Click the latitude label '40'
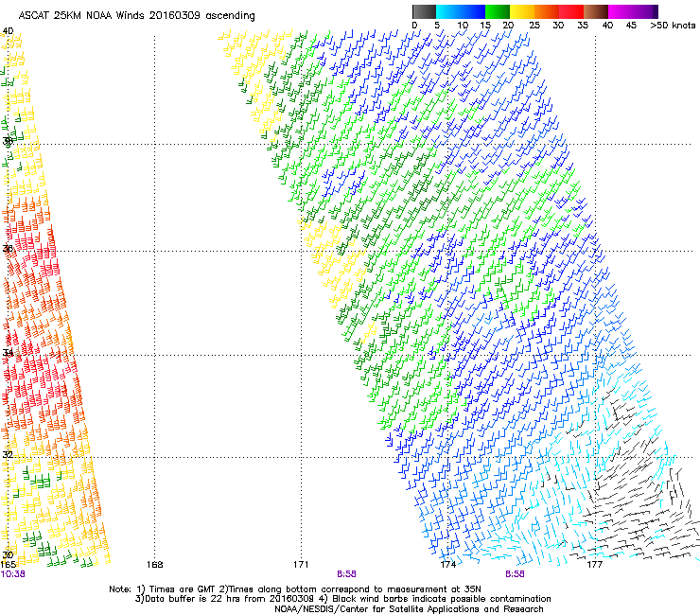Viewport: 700px width, 615px height. pos(8,31)
